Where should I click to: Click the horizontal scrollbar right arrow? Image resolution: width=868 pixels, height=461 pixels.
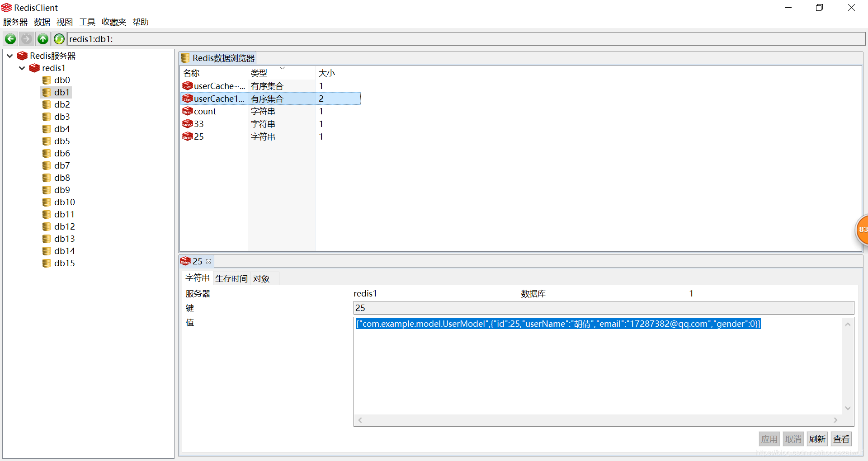coord(835,420)
